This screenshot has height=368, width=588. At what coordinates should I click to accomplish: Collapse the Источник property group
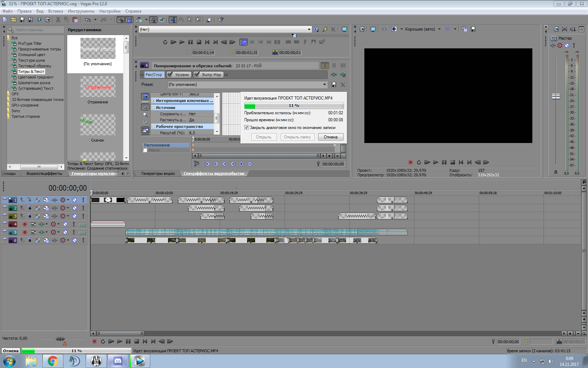coord(153,108)
